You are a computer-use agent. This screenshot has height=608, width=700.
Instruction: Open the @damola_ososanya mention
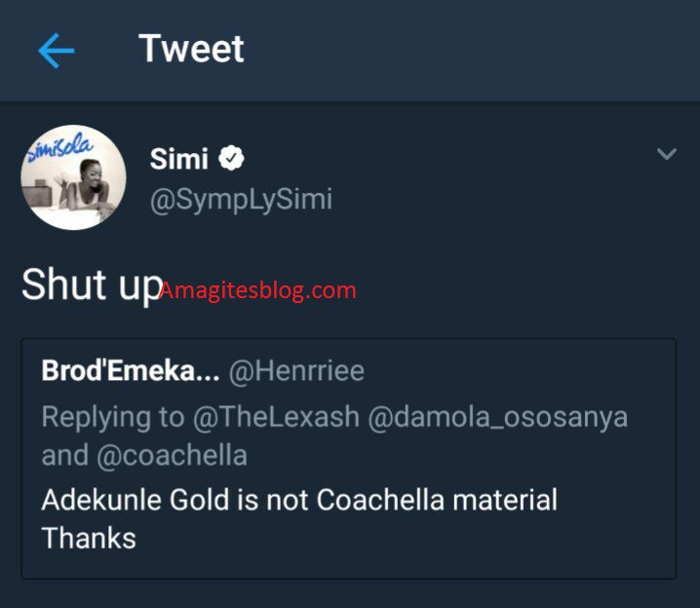point(495,417)
